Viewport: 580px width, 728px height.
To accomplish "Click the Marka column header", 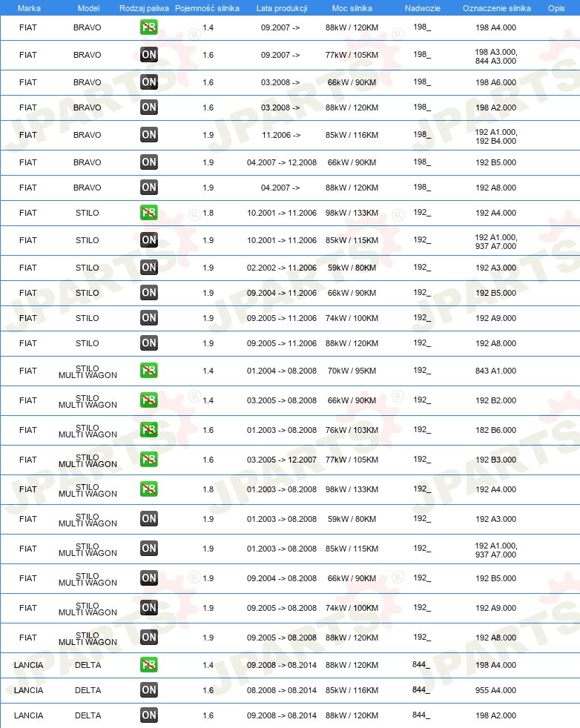I will 29,8.
